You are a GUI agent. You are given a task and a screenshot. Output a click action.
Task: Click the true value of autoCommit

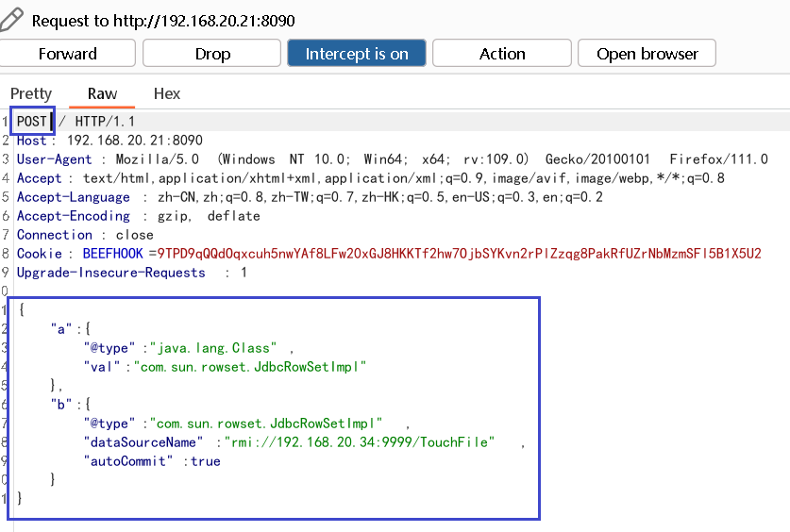pyautogui.click(x=206, y=461)
